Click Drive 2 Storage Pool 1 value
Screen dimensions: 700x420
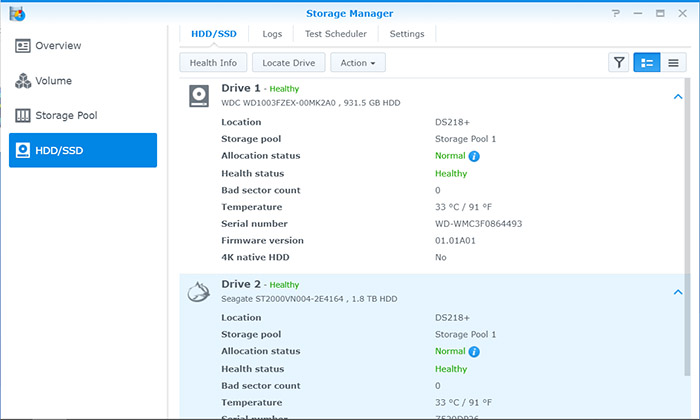pos(465,334)
